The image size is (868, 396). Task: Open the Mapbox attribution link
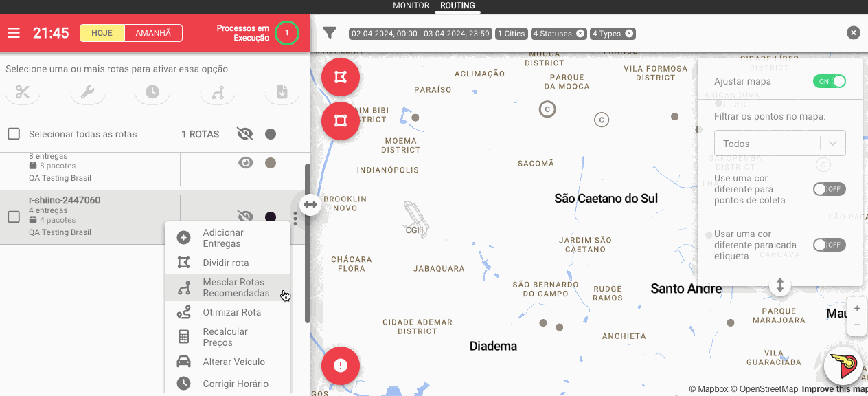click(708, 389)
